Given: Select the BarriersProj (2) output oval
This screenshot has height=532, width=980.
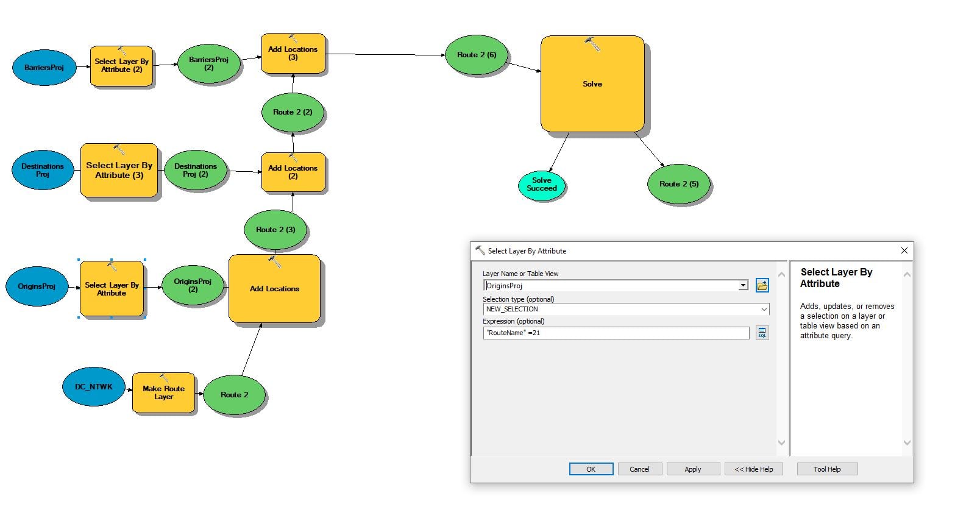Looking at the screenshot, I should click(208, 63).
